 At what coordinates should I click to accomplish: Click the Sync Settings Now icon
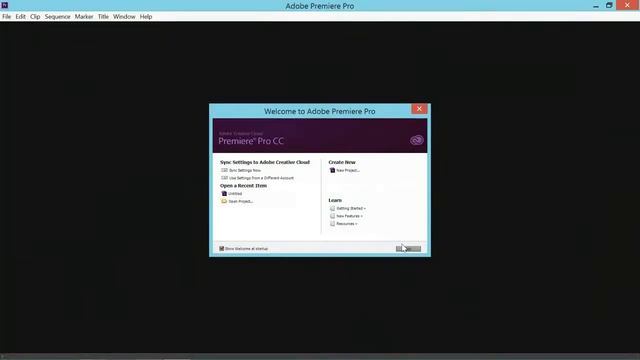pos(224,170)
